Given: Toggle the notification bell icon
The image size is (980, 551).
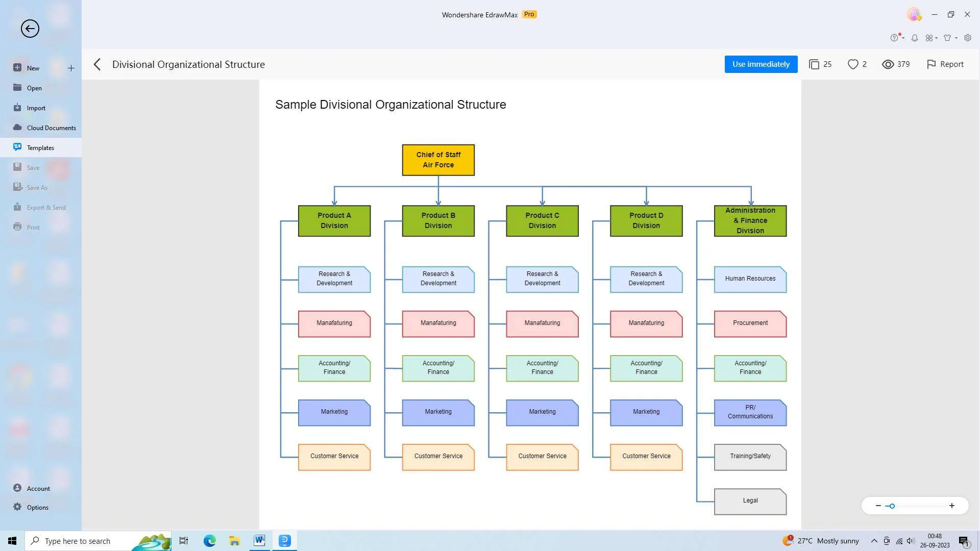Looking at the screenshot, I should [x=914, y=38].
